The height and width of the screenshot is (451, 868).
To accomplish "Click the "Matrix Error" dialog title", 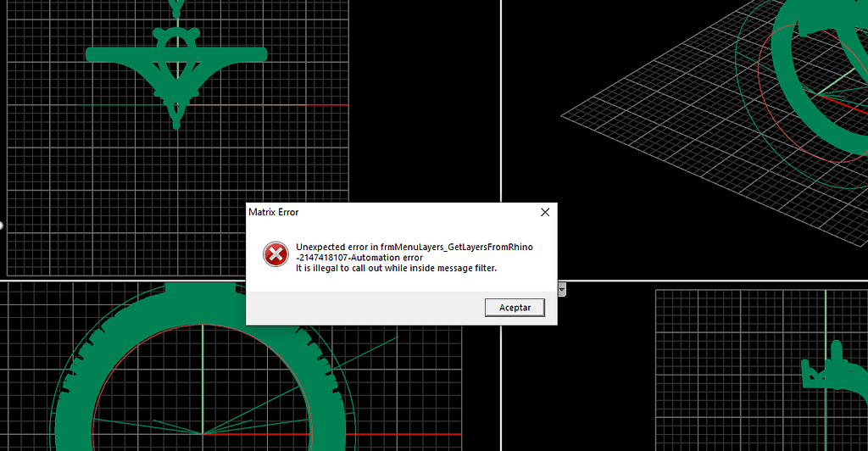I will 274,212.
